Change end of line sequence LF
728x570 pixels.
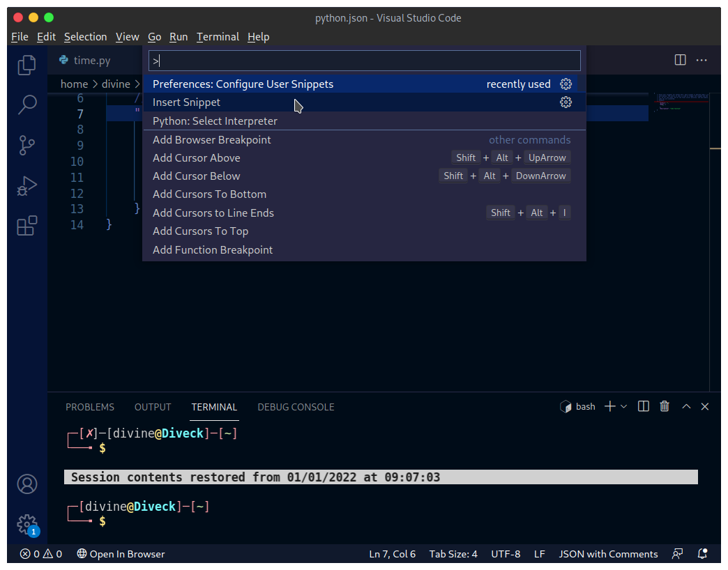coord(539,554)
